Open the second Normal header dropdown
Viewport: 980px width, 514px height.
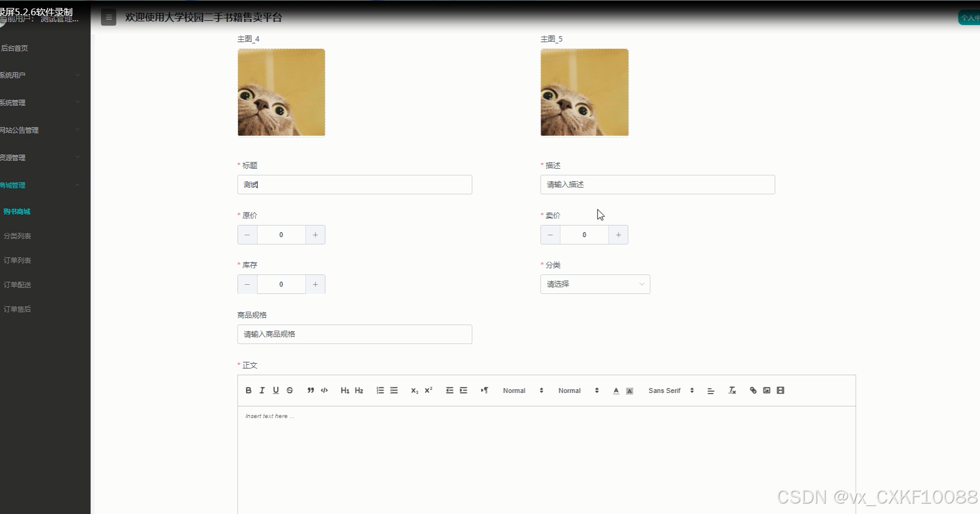click(x=578, y=391)
